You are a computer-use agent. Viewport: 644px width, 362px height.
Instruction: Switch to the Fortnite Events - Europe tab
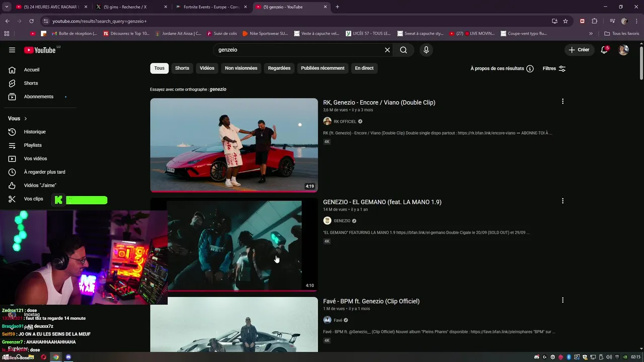(x=211, y=7)
